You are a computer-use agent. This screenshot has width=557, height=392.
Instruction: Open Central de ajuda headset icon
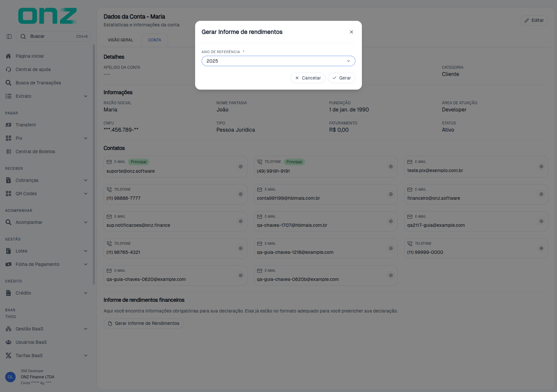[8, 69]
